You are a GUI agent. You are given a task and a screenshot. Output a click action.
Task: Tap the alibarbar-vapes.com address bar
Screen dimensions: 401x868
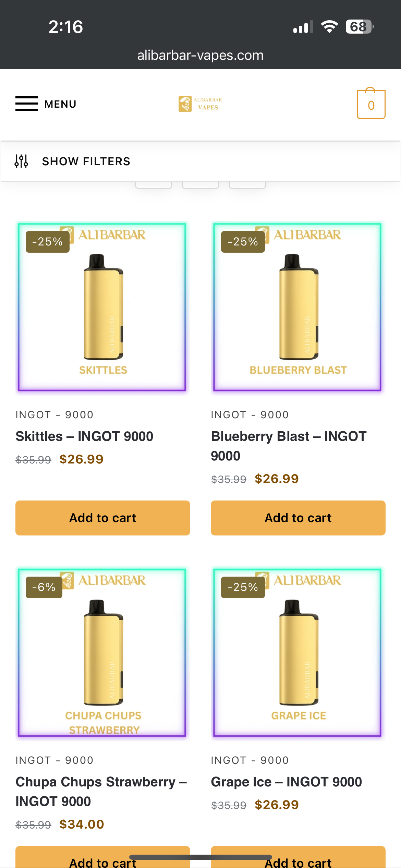point(200,55)
